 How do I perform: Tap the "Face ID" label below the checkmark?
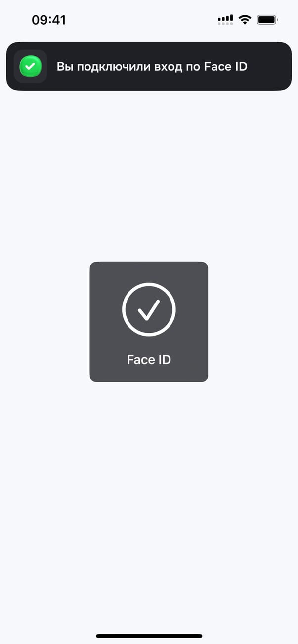coord(149,360)
